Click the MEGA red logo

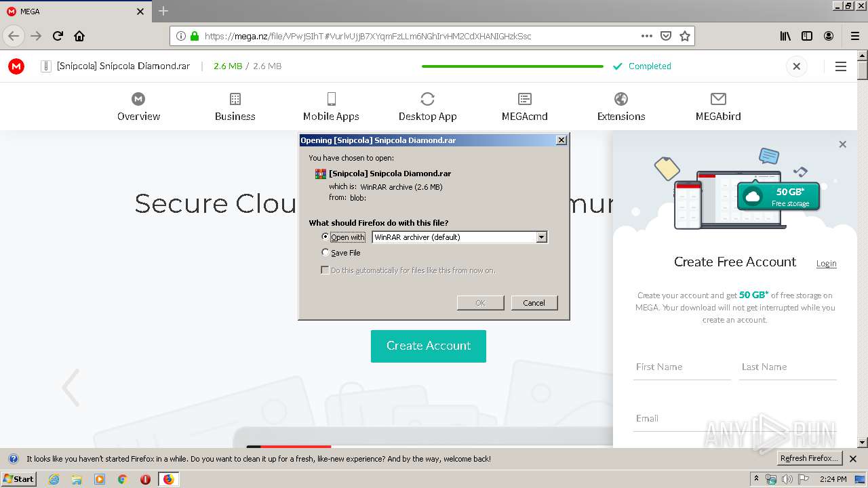(x=16, y=66)
